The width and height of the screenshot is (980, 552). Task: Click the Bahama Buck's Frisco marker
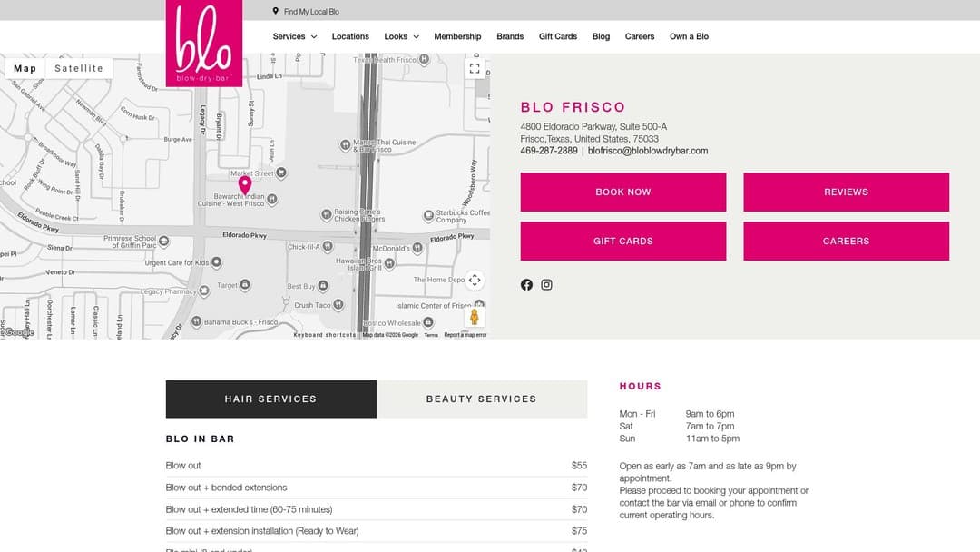pos(196,321)
